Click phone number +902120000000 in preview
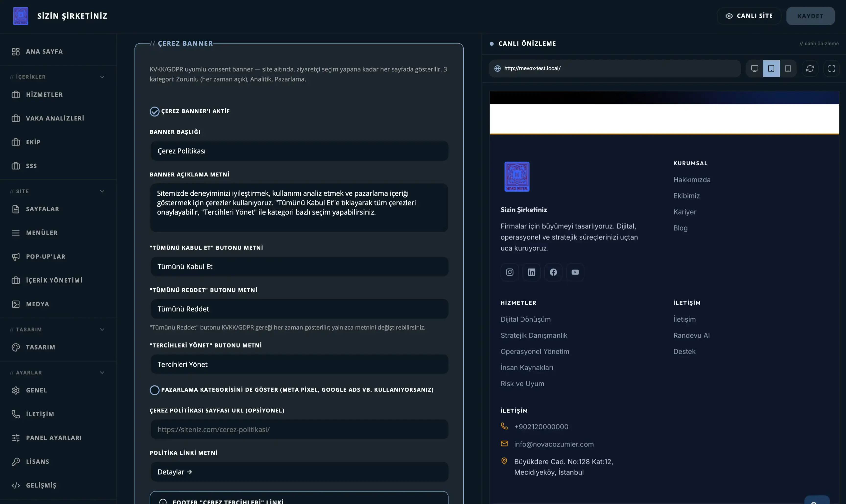The height and width of the screenshot is (504, 846). click(541, 427)
